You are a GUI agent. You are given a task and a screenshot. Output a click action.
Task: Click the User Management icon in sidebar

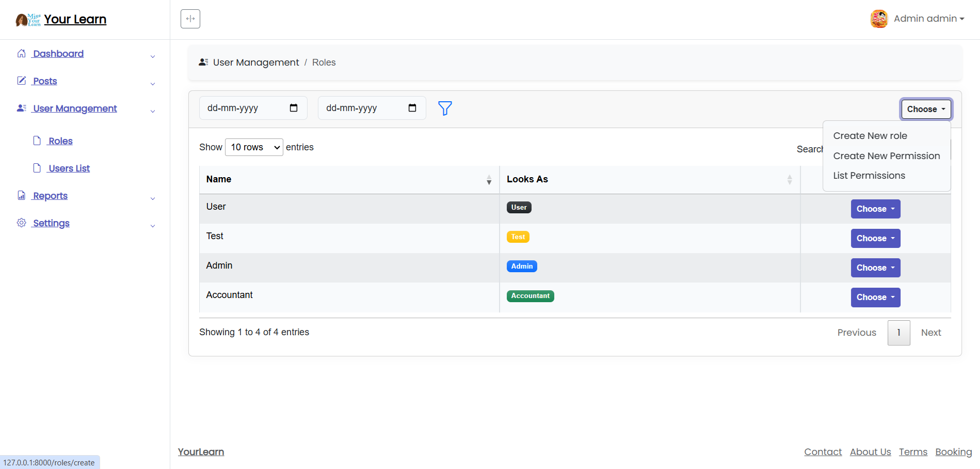(21, 107)
